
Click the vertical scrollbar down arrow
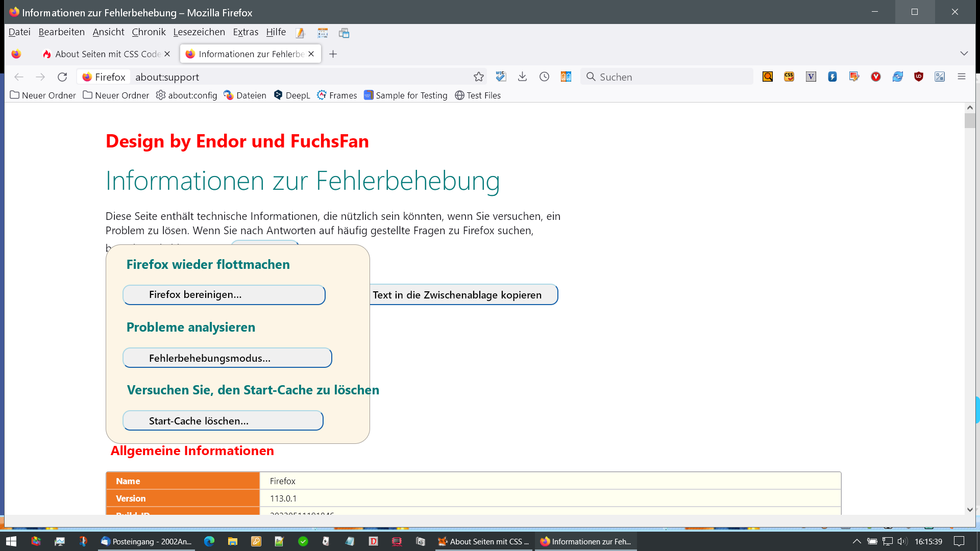[x=970, y=509]
